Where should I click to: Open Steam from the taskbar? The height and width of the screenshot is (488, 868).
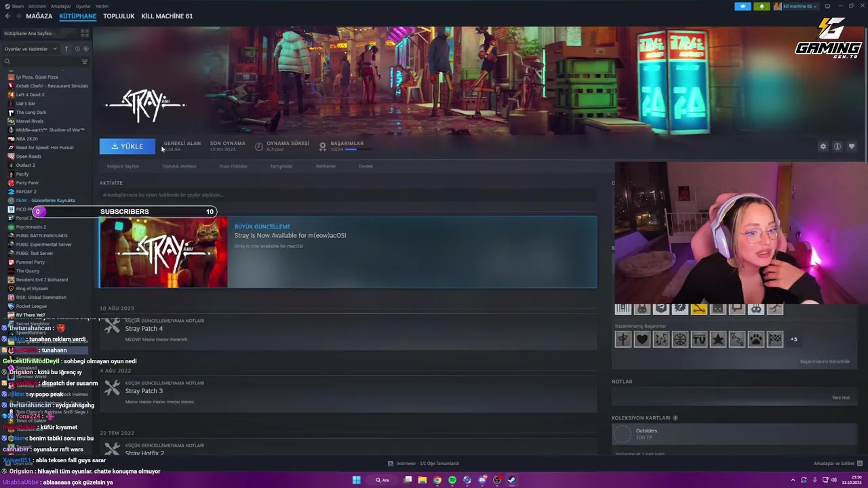[512, 480]
